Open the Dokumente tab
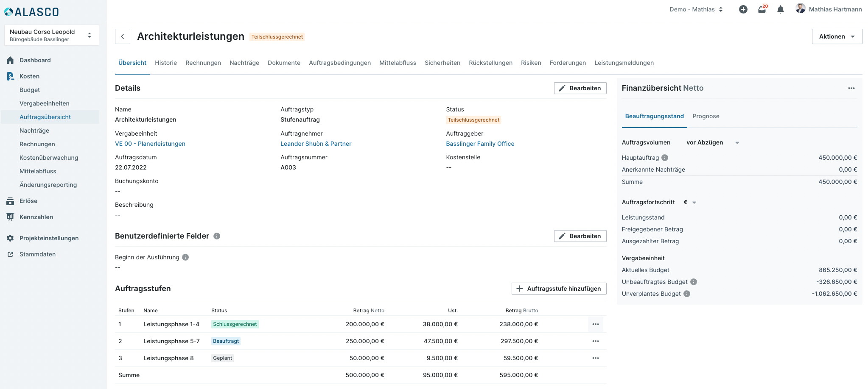The height and width of the screenshot is (389, 868). (x=284, y=63)
